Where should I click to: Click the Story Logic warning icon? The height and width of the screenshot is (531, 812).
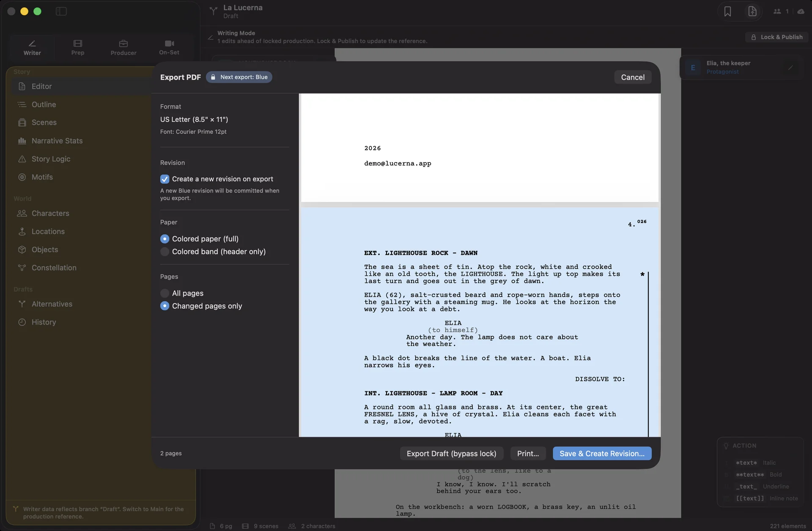(22, 159)
